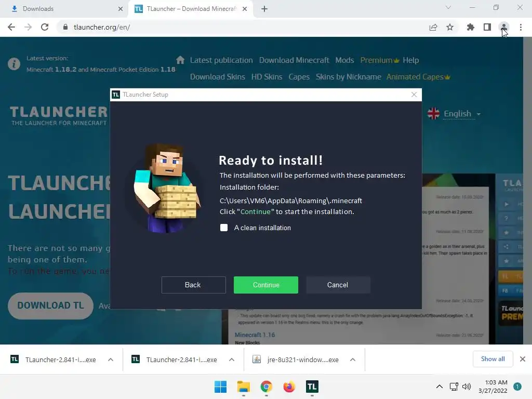Open the Capes link

click(x=299, y=77)
